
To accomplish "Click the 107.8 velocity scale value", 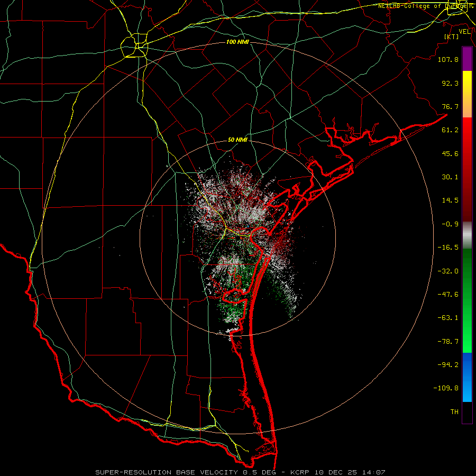I will [x=448, y=59].
